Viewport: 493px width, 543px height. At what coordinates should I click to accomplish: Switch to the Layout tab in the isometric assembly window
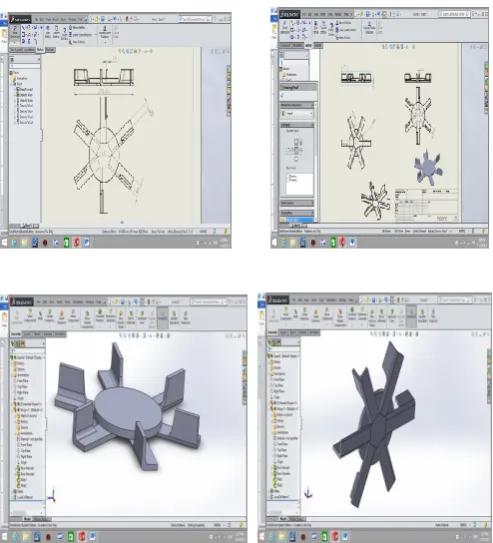27,334
